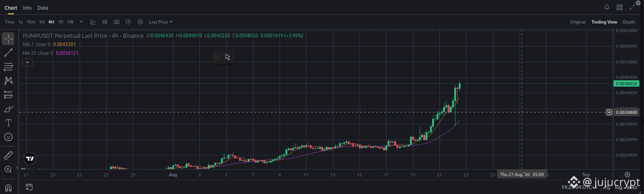Collapse the drawing toolbar side arrow
Viewport: 644px width, 194px height.
[x=17, y=168]
